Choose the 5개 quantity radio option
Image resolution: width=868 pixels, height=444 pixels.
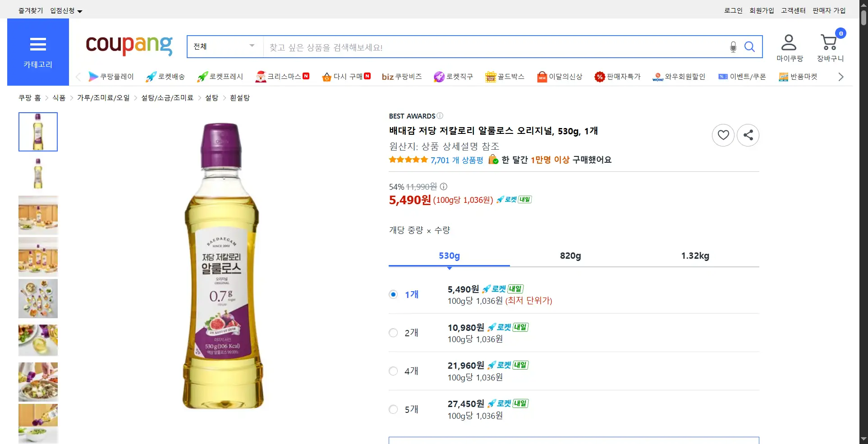tap(393, 409)
